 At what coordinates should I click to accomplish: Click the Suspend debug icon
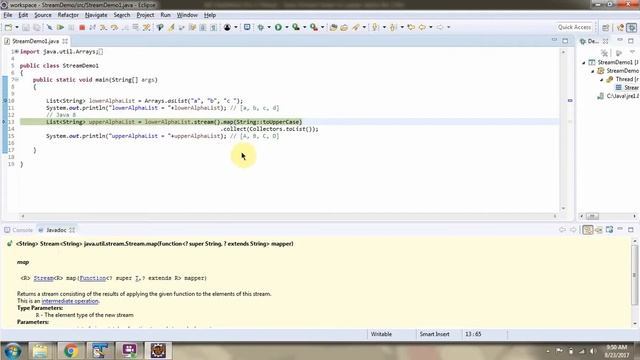(x=71, y=27)
